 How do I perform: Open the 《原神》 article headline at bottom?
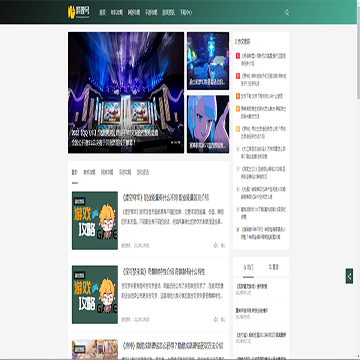tap(173, 345)
